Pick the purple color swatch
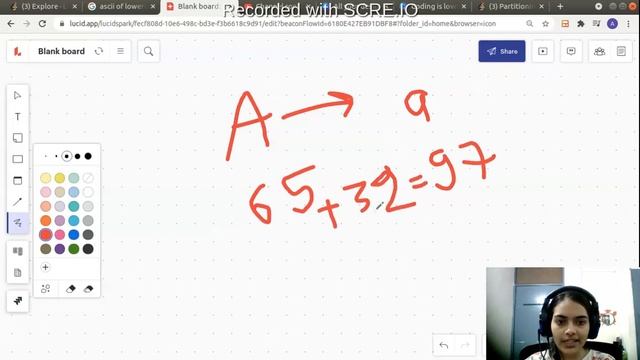The image size is (640, 360). coord(60,249)
